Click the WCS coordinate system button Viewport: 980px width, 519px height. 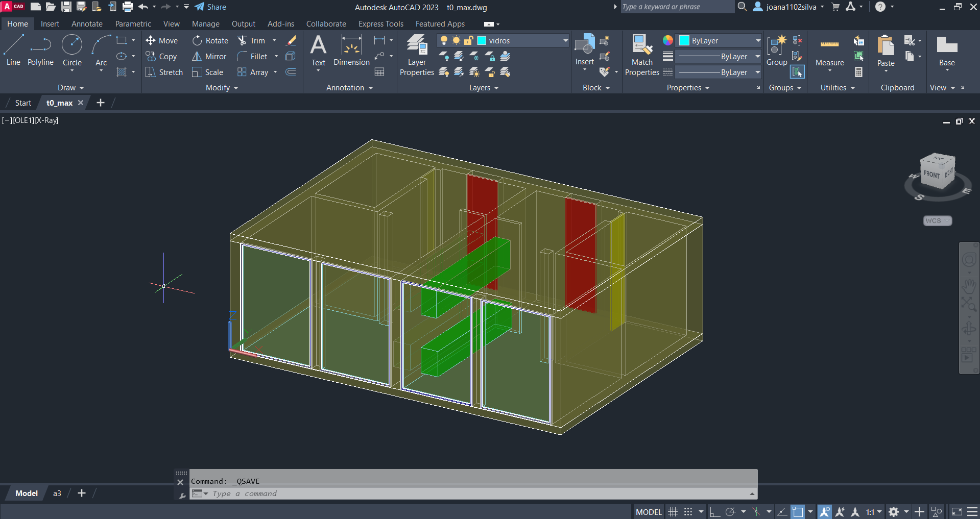(937, 220)
